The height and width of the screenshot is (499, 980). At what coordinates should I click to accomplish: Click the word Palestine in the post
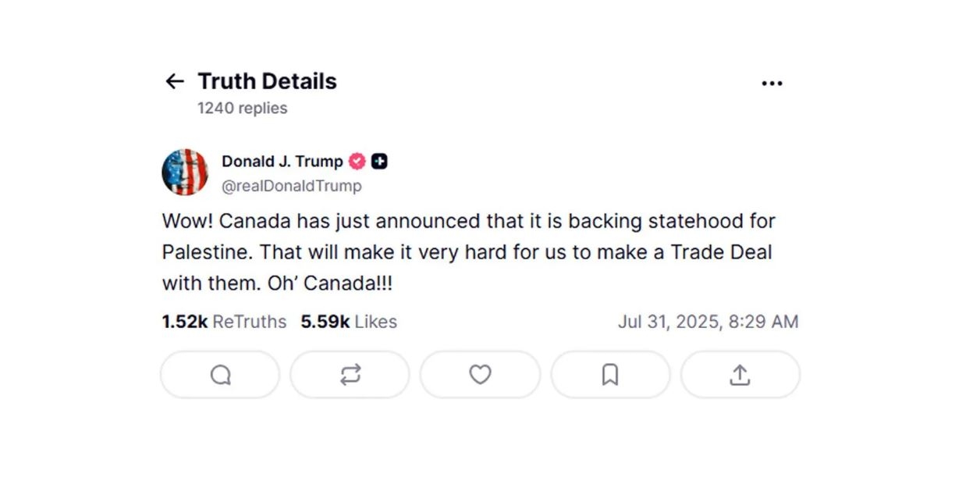[x=206, y=252]
